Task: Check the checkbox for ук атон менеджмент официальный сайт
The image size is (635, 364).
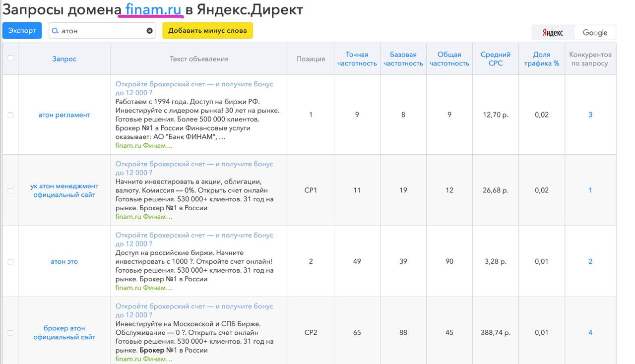Action: coord(10,190)
